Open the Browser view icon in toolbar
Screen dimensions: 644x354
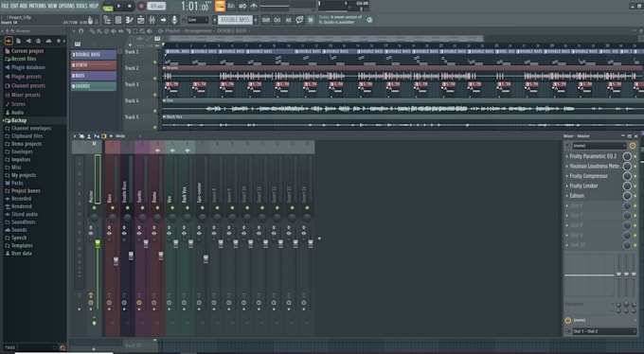click(107, 20)
